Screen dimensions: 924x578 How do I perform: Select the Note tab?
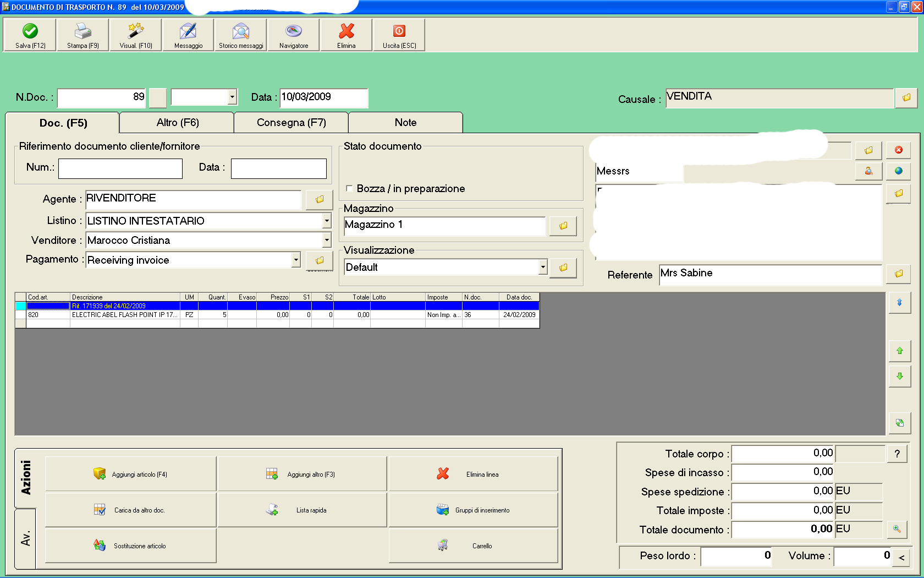(x=406, y=123)
